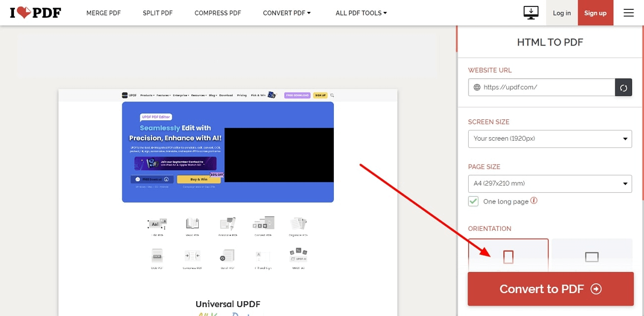
Task: Open the Convert PDF dropdown menu
Action: click(287, 13)
